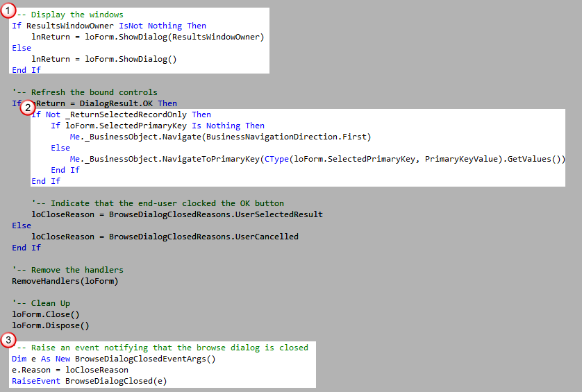Click the RemoveHandlers(loForm) line

[x=56, y=281]
